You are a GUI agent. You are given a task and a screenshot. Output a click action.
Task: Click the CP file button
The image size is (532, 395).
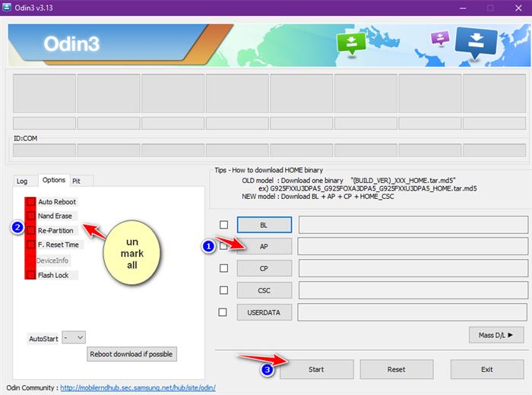[264, 268]
